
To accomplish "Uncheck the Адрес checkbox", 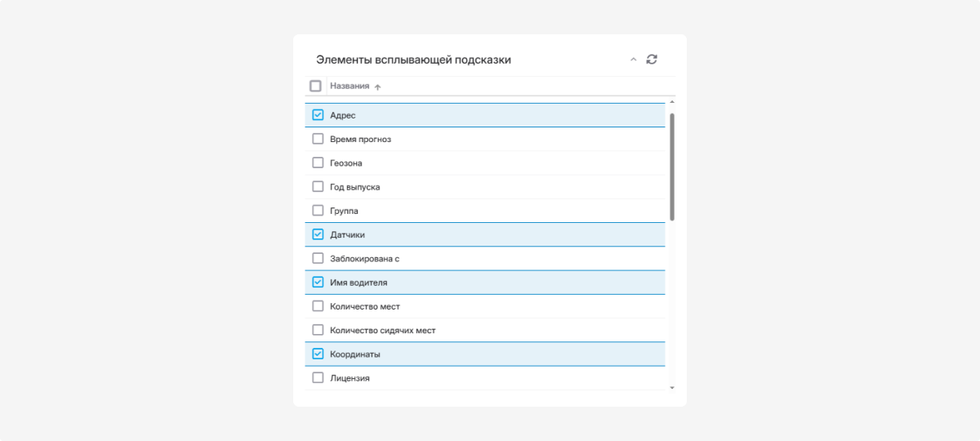I will 318,115.
